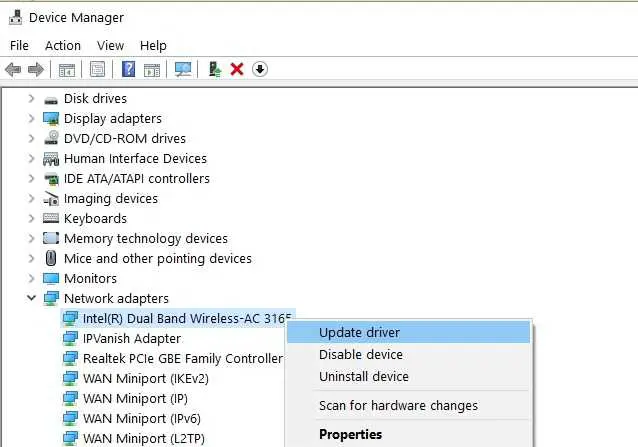Click the red X uninstall device icon
638x447 pixels.
coord(237,69)
